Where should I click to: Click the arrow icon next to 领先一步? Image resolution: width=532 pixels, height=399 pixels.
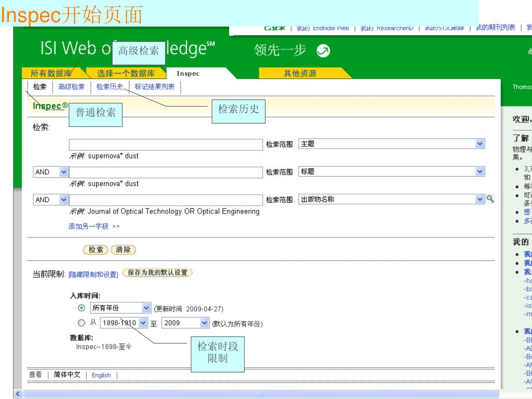(x=323, y=51)
